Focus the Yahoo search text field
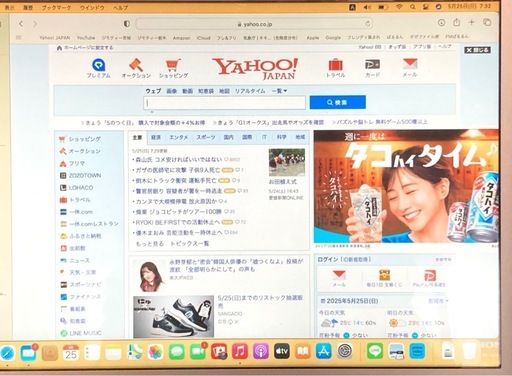 [225, 103]
